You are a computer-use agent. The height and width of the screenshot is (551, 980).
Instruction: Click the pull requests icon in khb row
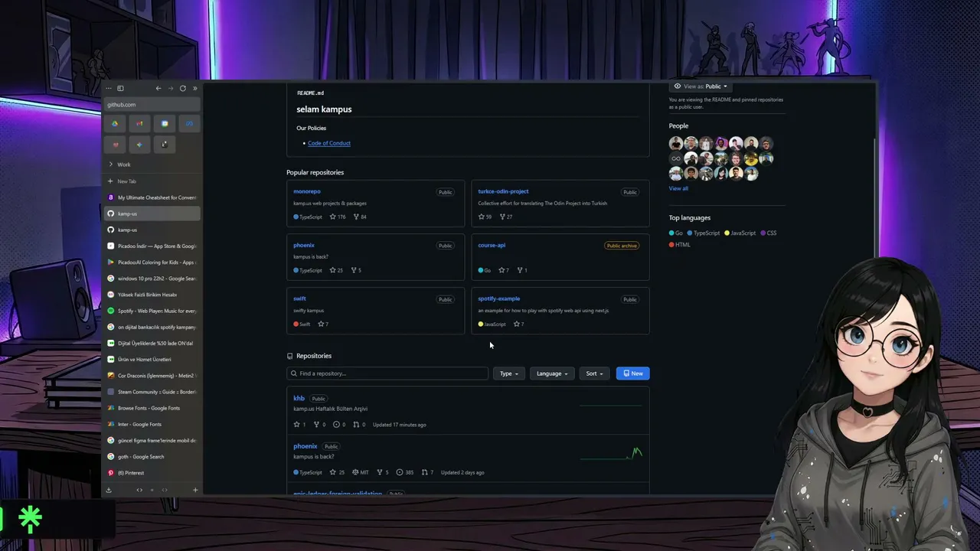(356, 425)
